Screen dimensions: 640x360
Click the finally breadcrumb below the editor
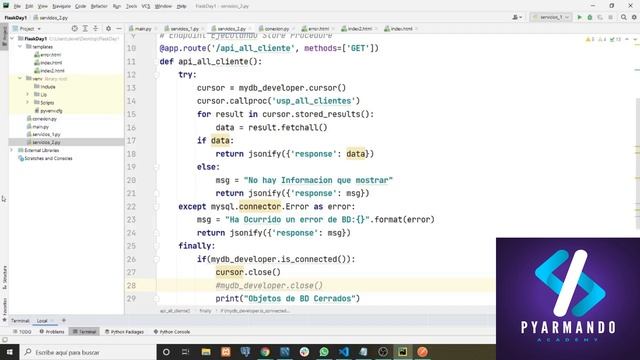[205, 311]
